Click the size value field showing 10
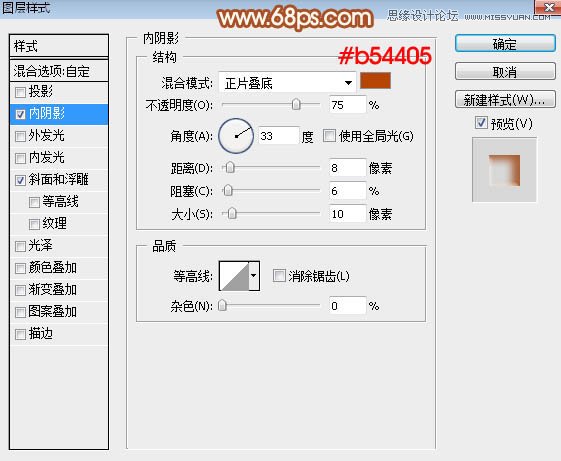Image resolution: width=561 pixels, height=461 pixels. pyautogui.click(x=347, y=214)
